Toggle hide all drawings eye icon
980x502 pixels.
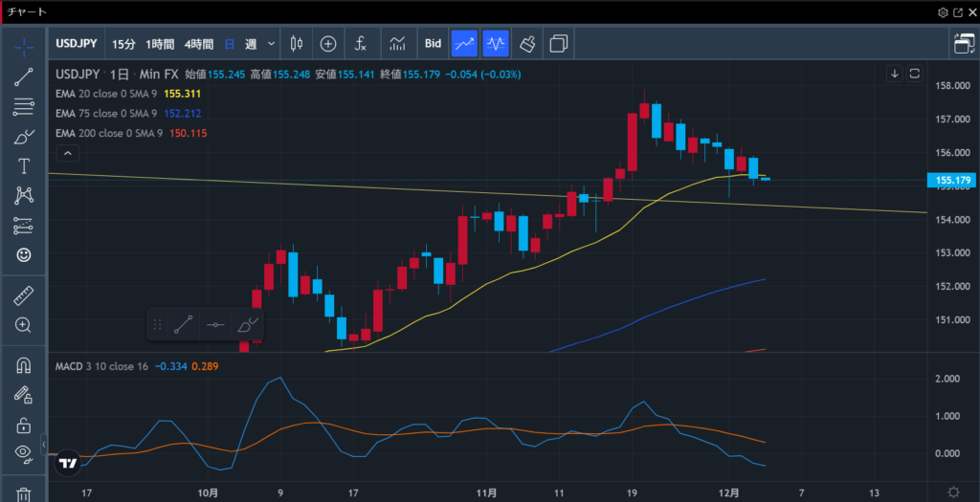click(x=24, y=453)
